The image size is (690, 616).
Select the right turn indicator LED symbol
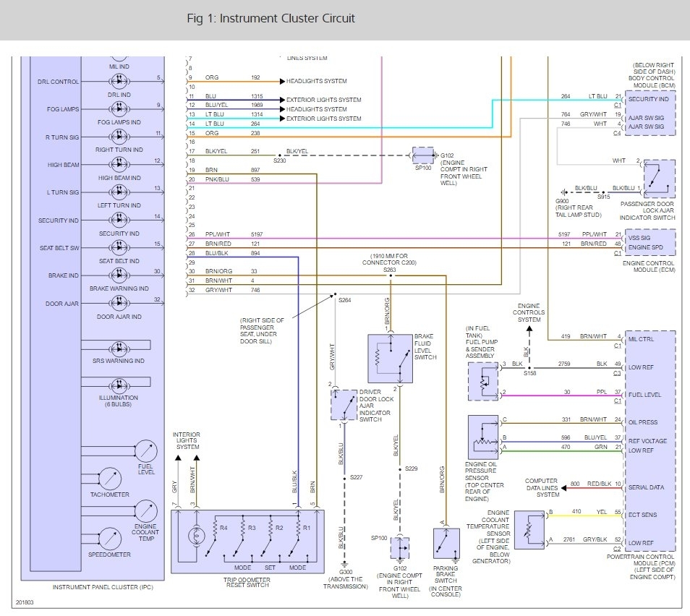point(119,137)
